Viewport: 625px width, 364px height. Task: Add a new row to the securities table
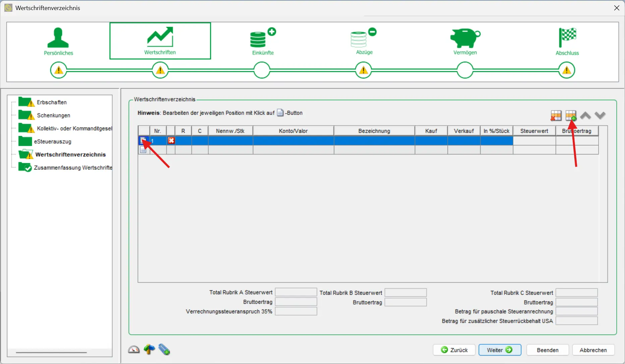coord(571,115)
